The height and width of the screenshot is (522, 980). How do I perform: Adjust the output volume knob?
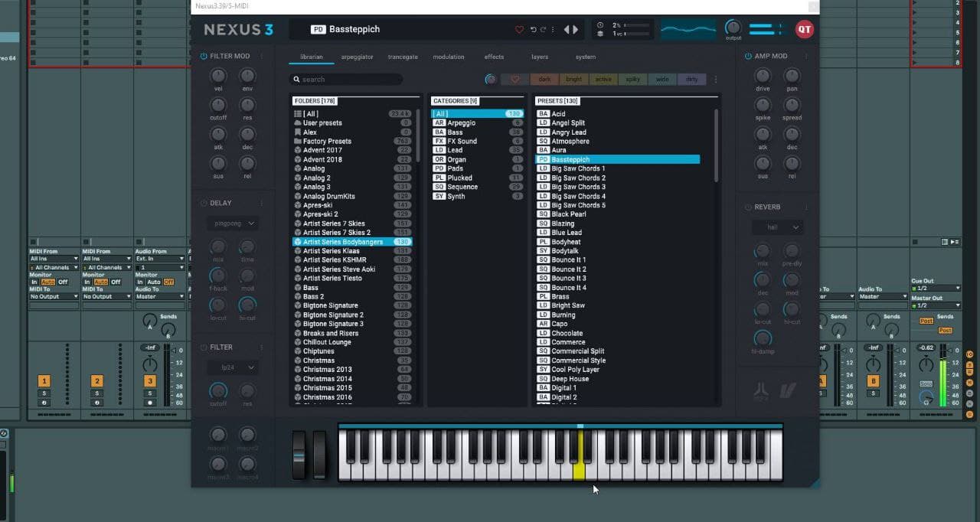point(733,27)
